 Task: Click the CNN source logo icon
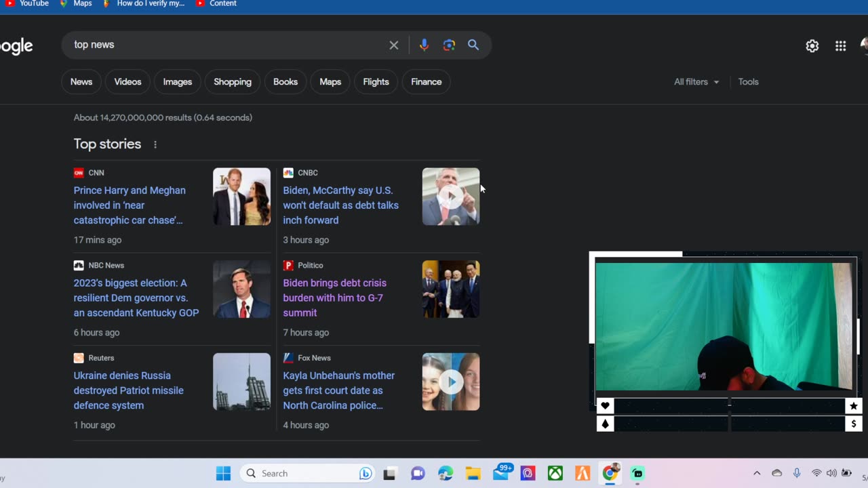[79, 173]
